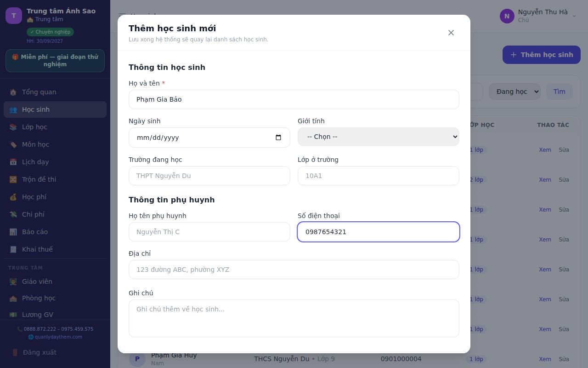
Task: Open the quanlydaythem.com link
Action: (55, 337)
